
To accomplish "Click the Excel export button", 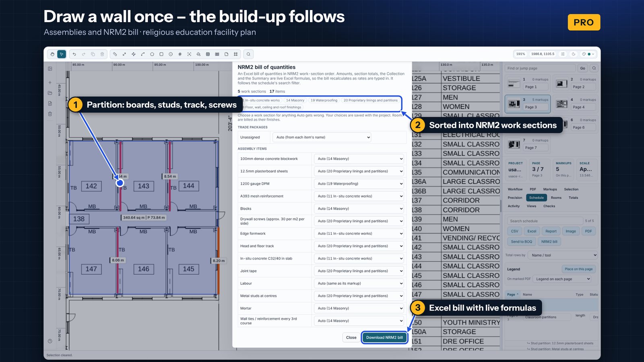I will (x=532, y=231).
